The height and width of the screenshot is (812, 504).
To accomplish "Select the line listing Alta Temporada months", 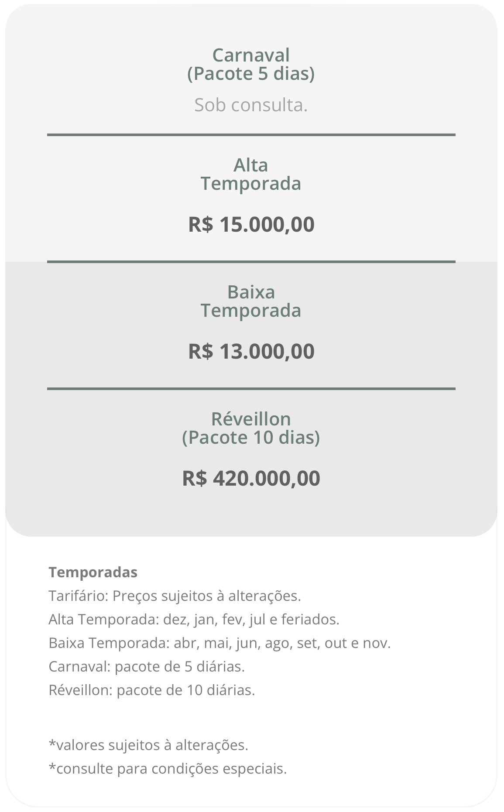I will 194,619.
